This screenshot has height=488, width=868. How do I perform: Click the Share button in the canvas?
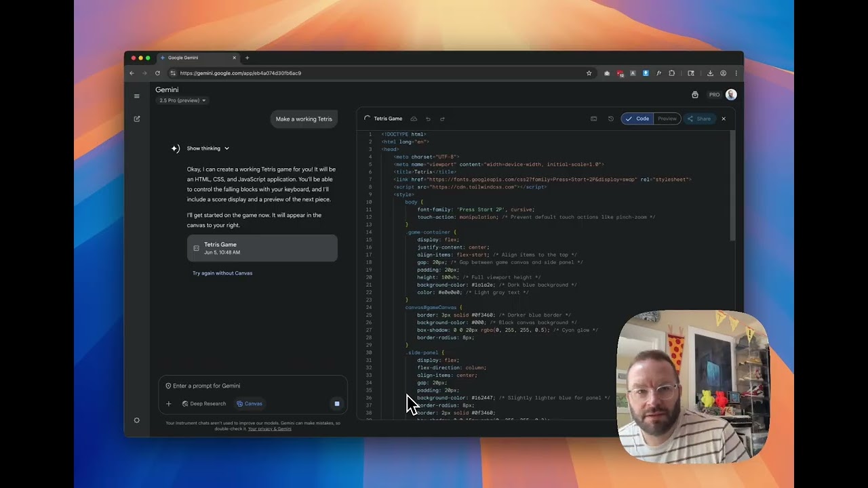(x=699, y=119)
